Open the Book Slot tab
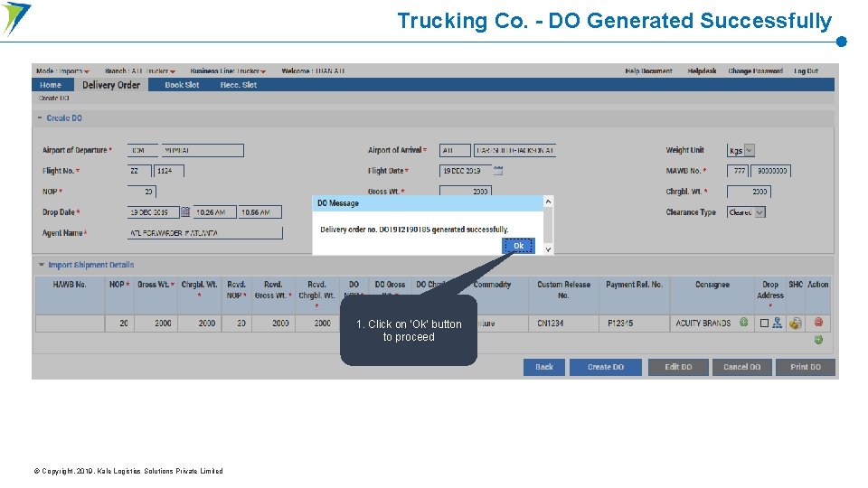 [182, 85]
